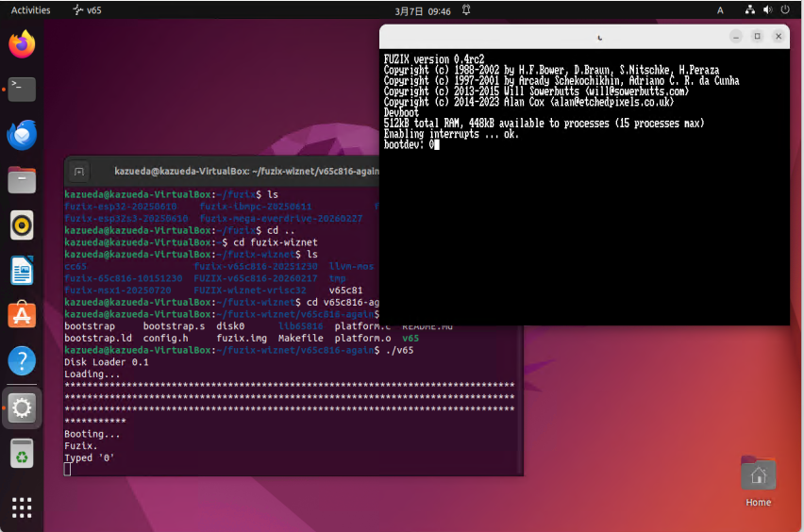Click the Activities button

[x=31, y=10]
